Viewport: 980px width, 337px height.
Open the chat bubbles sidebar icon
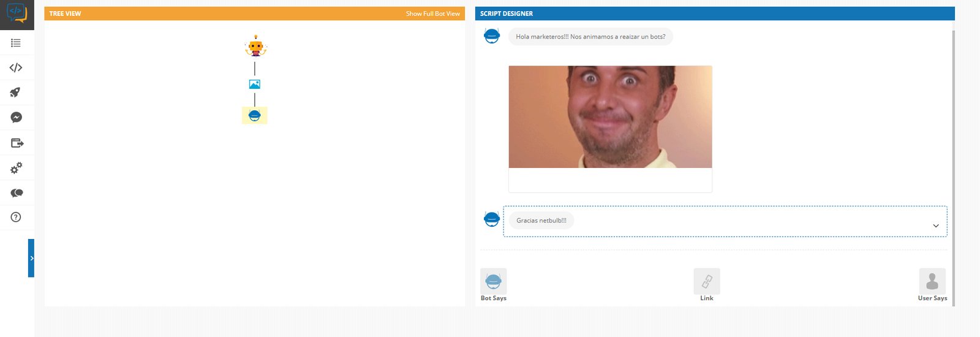point(17,193)
